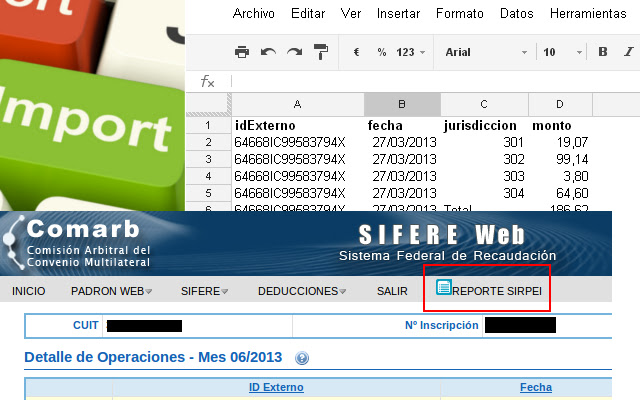
Task: Select cell with jurisdiccion 301
Action: (484, 142)
